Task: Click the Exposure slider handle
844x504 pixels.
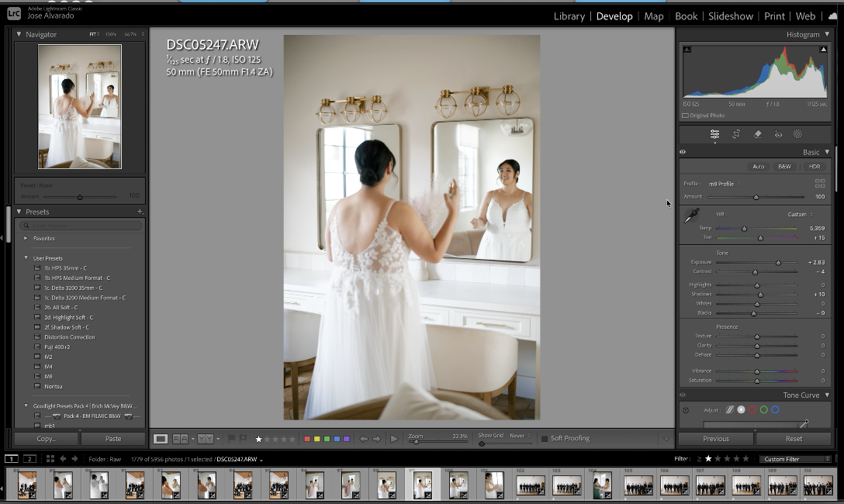Action: click(778, 263)
